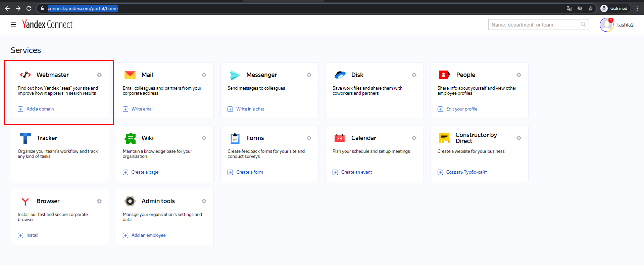Select the Create an event link
Screen dimensions: 644x265
pyautogui.click(x=356, y=172)
